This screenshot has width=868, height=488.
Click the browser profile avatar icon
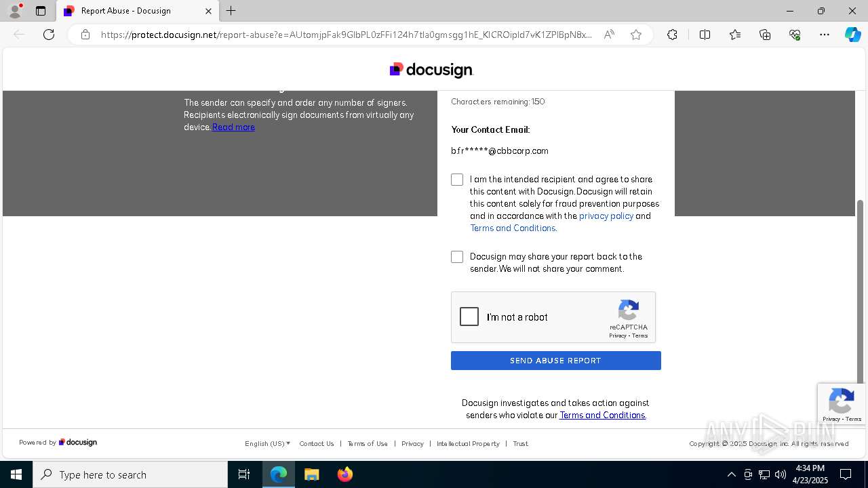(15, 11)
